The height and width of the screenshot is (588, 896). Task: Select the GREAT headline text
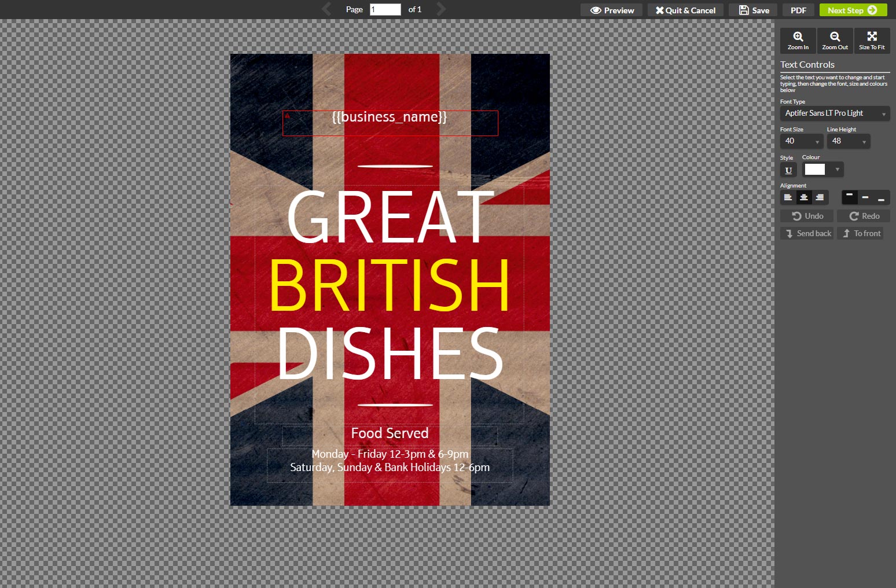tap(390, 218)
